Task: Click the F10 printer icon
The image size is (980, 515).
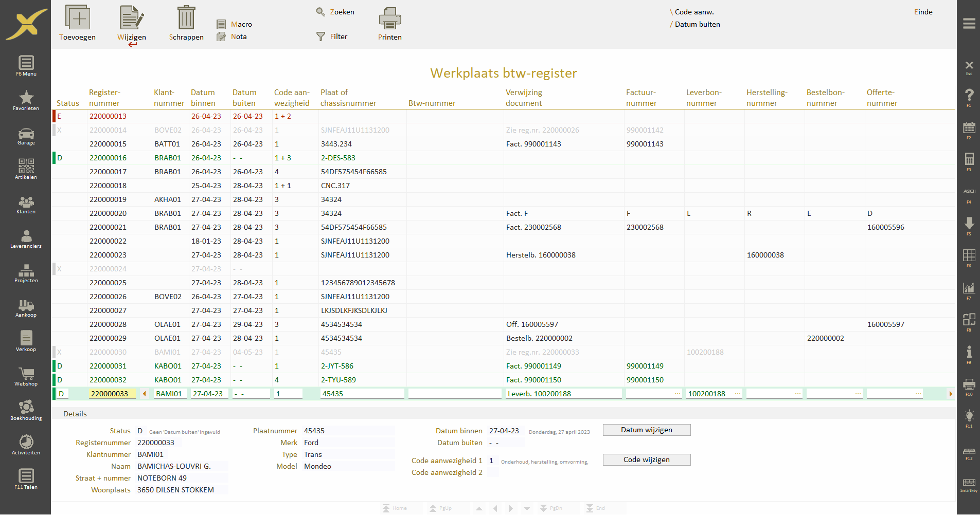Action: click(969, 387)
